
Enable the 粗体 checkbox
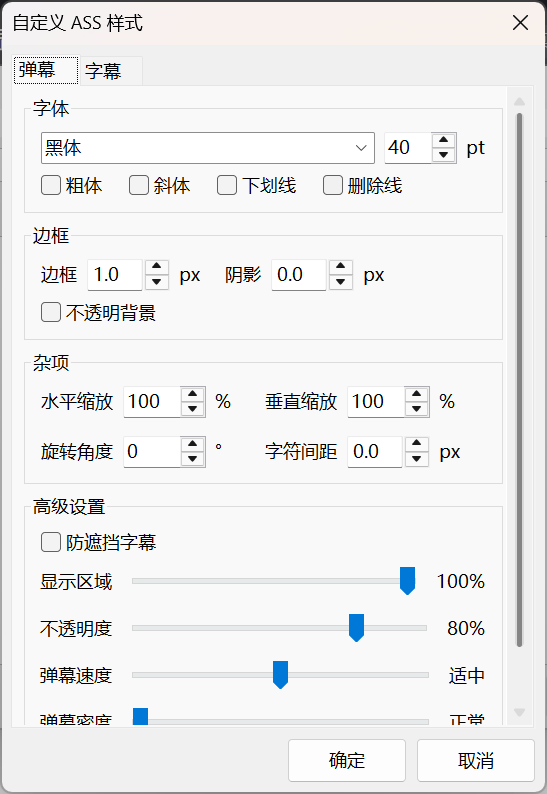coord(51,185)
